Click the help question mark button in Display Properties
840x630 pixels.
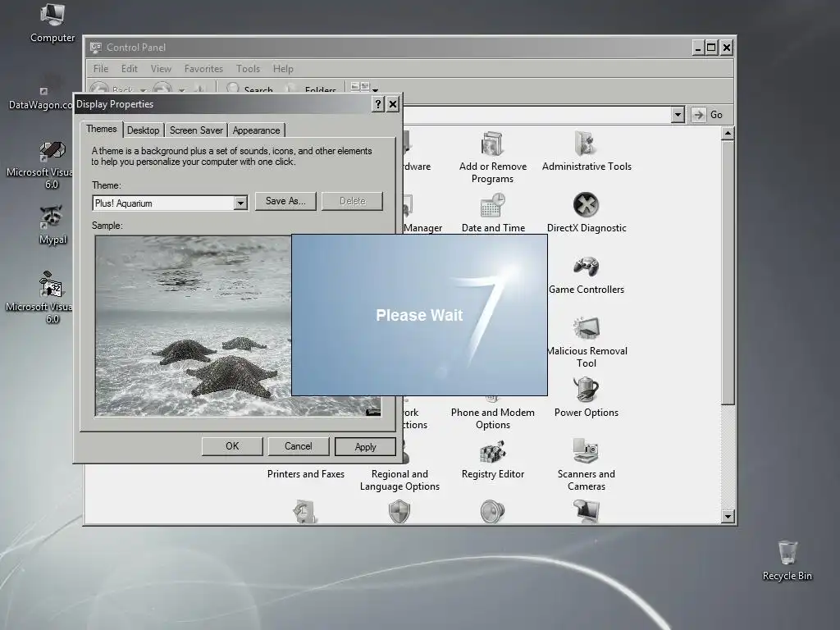pos(377,104)
